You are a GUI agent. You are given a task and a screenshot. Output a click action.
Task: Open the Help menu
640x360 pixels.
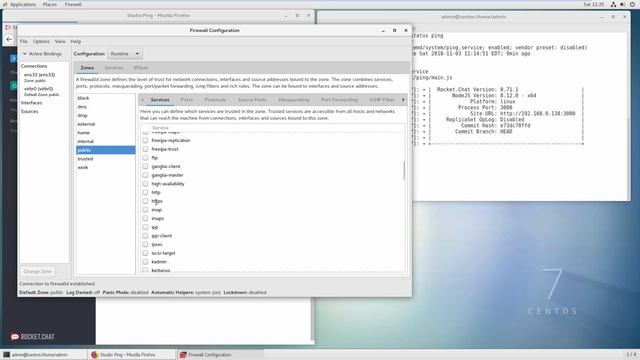pyautogui.click(x=76, y=41)
